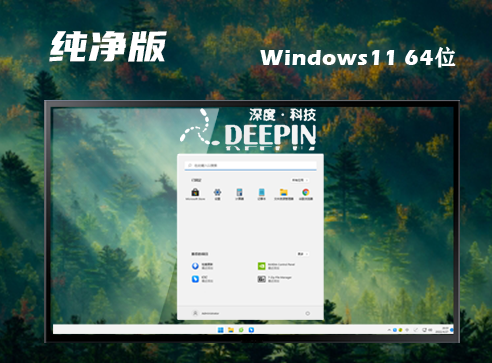Open the Settings gear app
The height and width of the screenshot is (363, 492).
tap(217, 194)
